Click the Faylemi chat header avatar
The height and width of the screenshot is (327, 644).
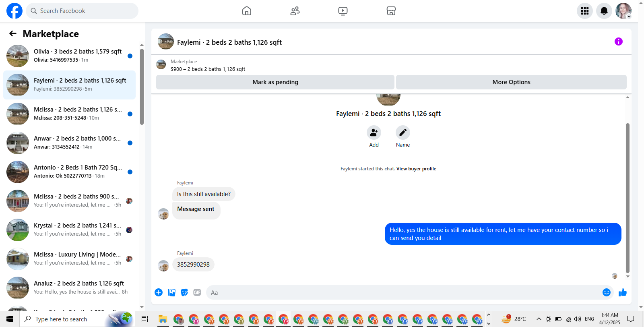point(166,41)
